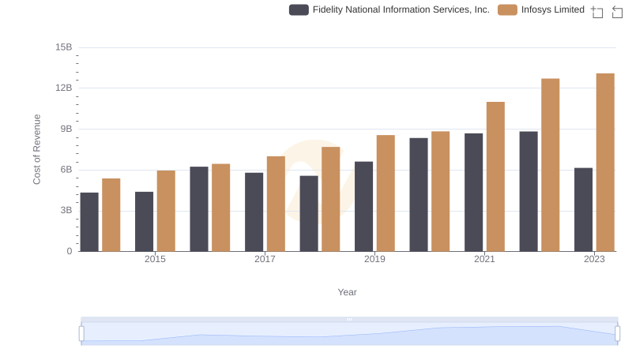The height and width of the screenshot is (364, 632).
Task: Click the dark Fidelity legend color swatch
Action: point(299,9)
